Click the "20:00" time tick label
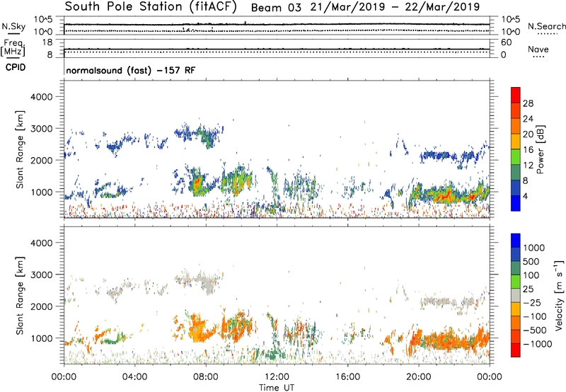The image size is (566, 392). pos(419,377)
